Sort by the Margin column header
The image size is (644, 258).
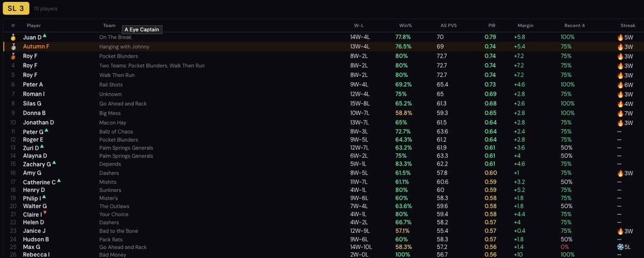525,26
